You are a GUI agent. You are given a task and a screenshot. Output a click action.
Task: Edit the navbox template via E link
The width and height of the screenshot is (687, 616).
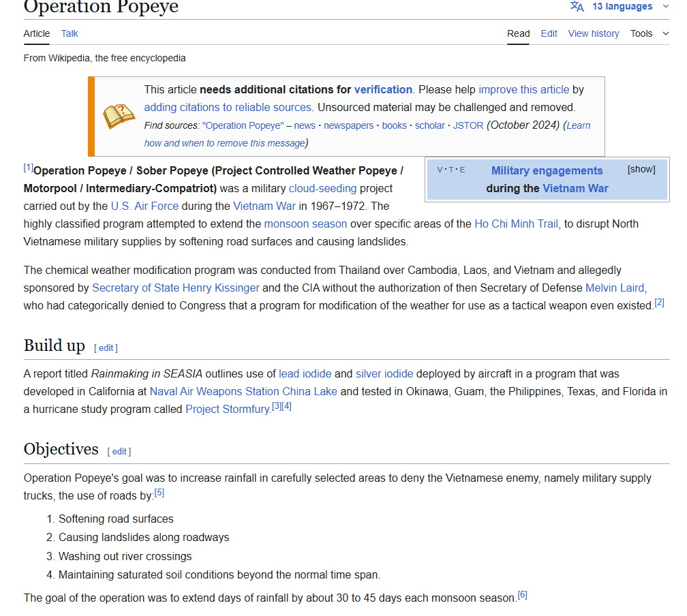click(x=462, y=170)
